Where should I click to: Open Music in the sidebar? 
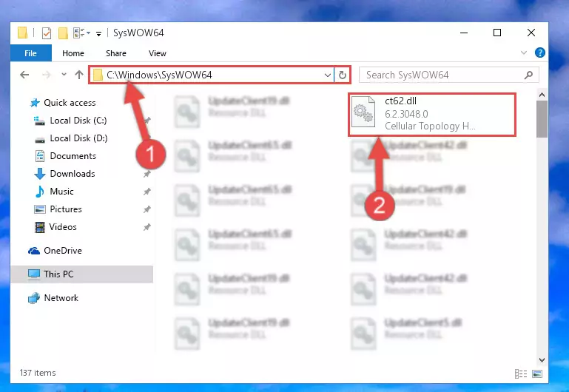54,192
